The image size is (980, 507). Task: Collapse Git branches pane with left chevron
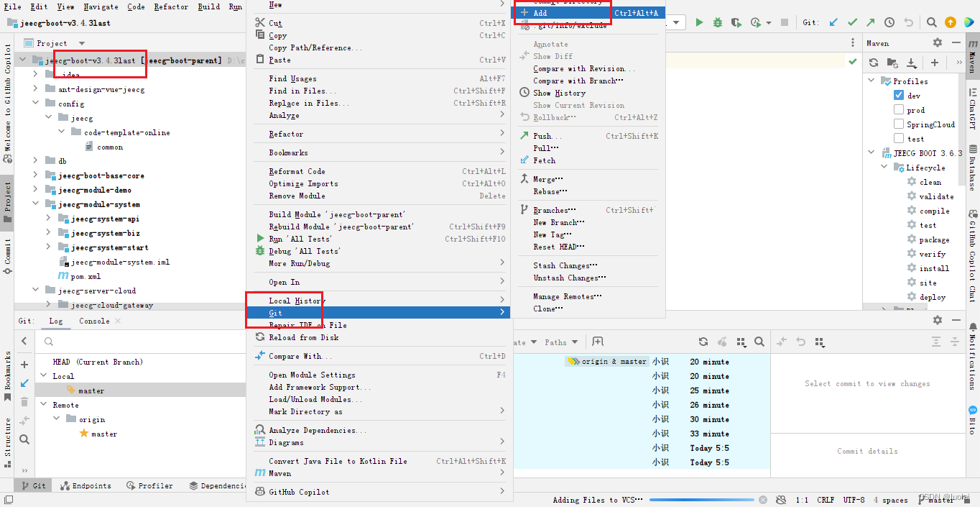[24, 342]
